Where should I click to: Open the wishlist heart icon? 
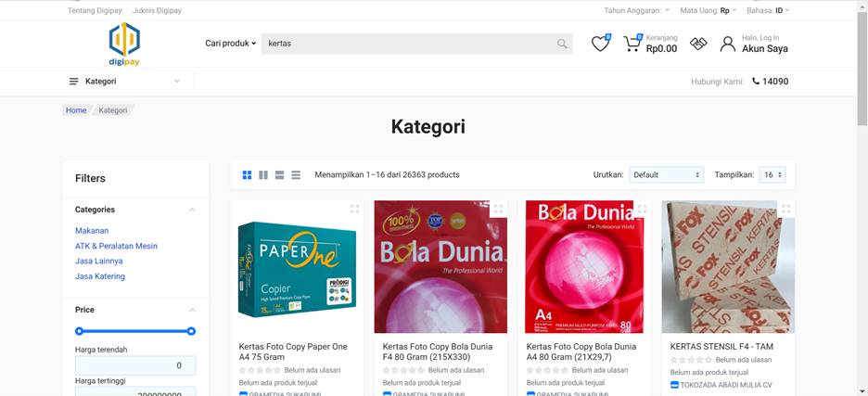coord(601,44)
